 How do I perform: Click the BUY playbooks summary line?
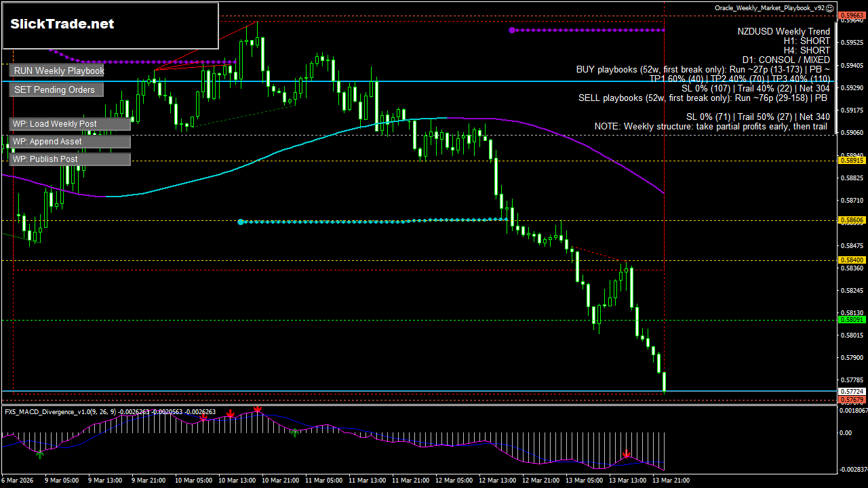[x=703, y=70]
